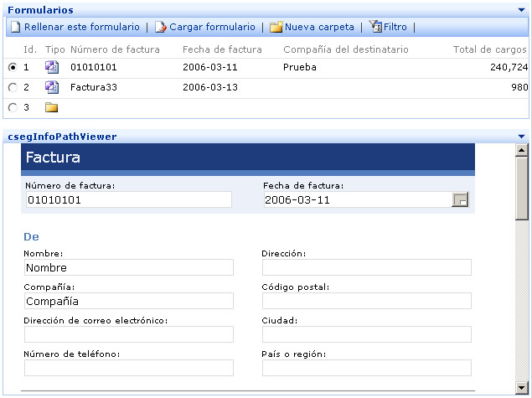
Task: Click the date 2006-03-11 cell in list
Action: [x=210, y=67]
